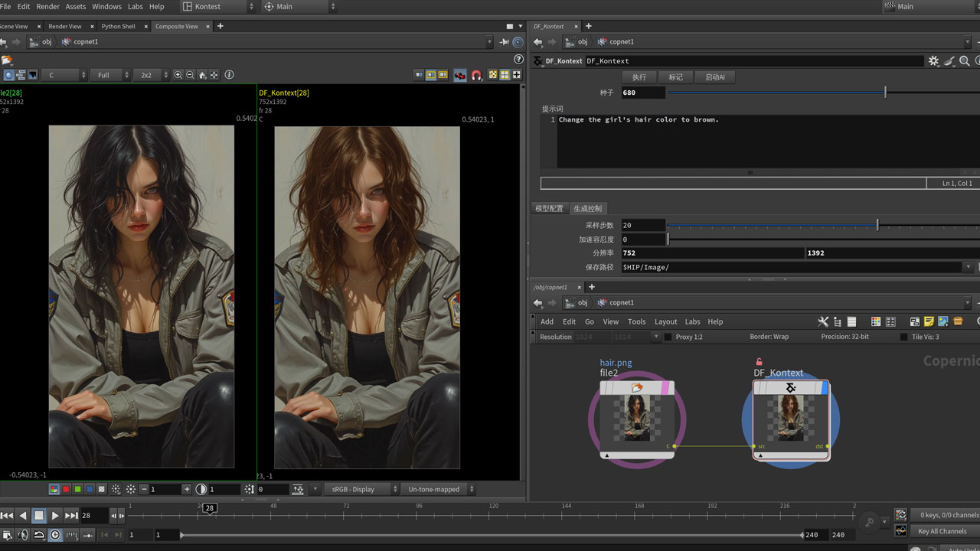Adjust the 加速容忍度 slider handle

click(668, 239)
